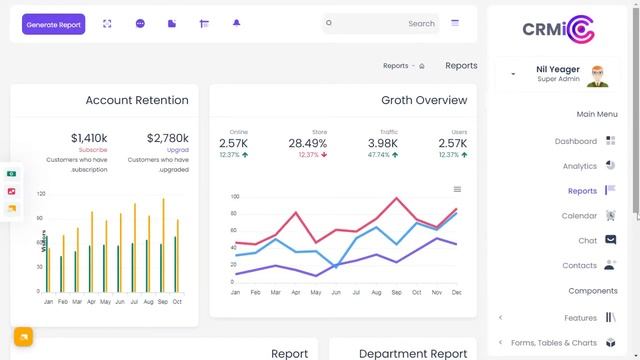Image resolution: width=640 pixels, height=360 pixels.
Task: Toggle the sidebar hamburger menu icon
Action: pos(455,23)
